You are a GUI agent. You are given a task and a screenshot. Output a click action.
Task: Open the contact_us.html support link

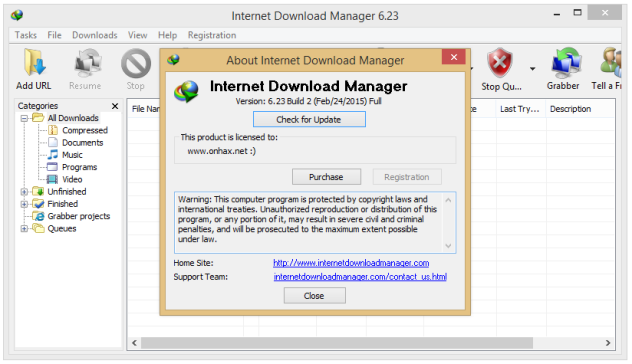coord(360,277)
